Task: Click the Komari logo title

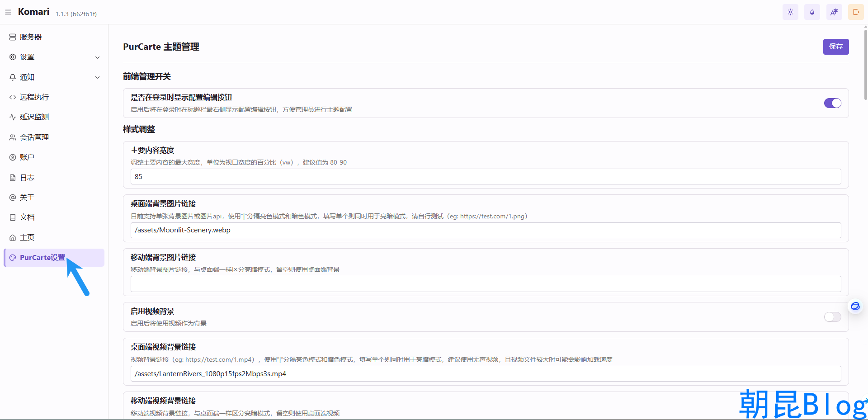Action: 33,12
